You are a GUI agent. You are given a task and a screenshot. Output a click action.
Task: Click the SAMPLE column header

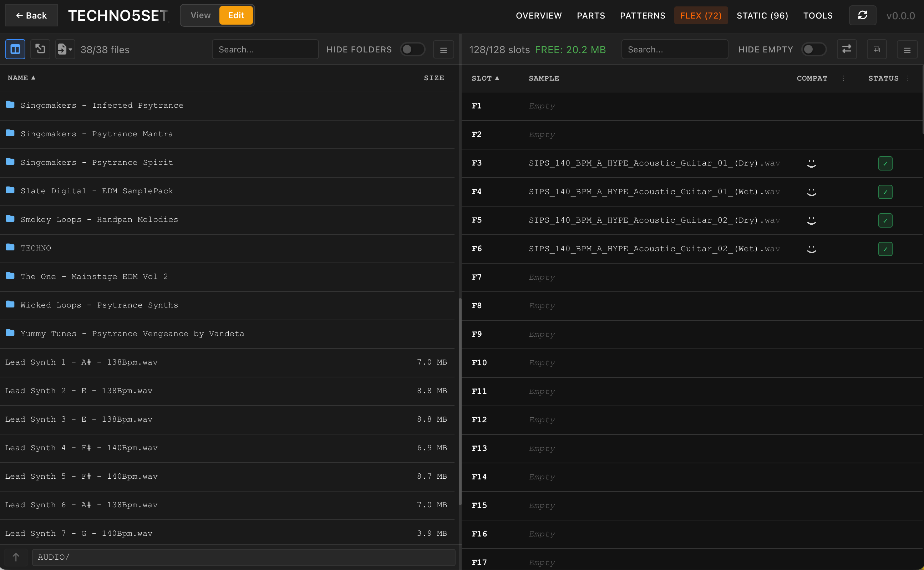tap(544, 78)
